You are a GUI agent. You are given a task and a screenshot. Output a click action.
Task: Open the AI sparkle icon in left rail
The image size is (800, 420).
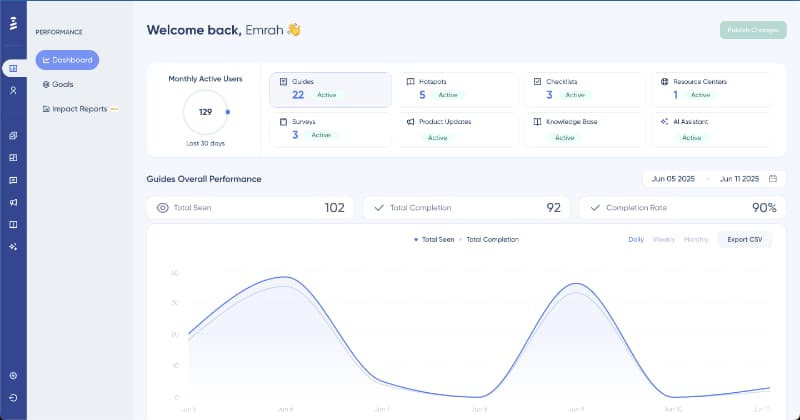tap(13, 246)
